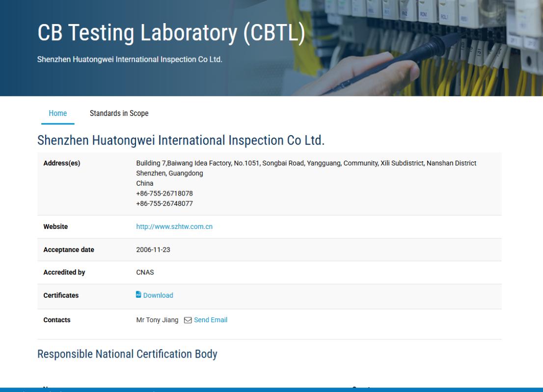Select the CNAS accreditation value

pyautogui.click(x=145, y=273)
